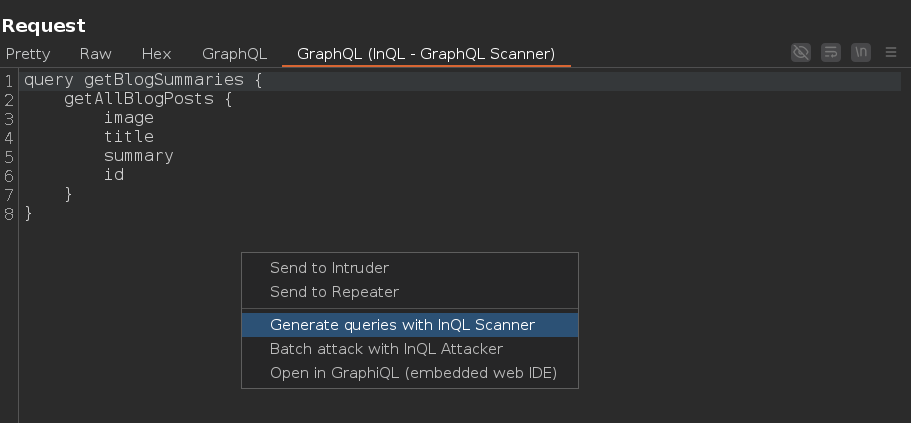
Task: Click the id field on line 6
Action: 114,175
